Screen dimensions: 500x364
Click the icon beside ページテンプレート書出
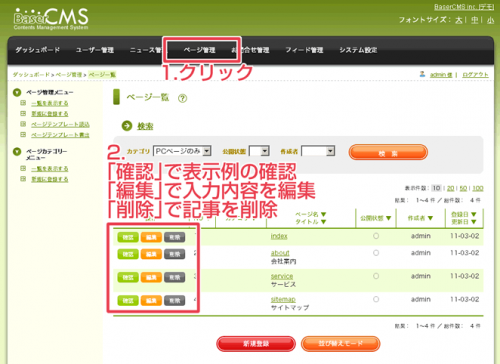coord(23,135)
